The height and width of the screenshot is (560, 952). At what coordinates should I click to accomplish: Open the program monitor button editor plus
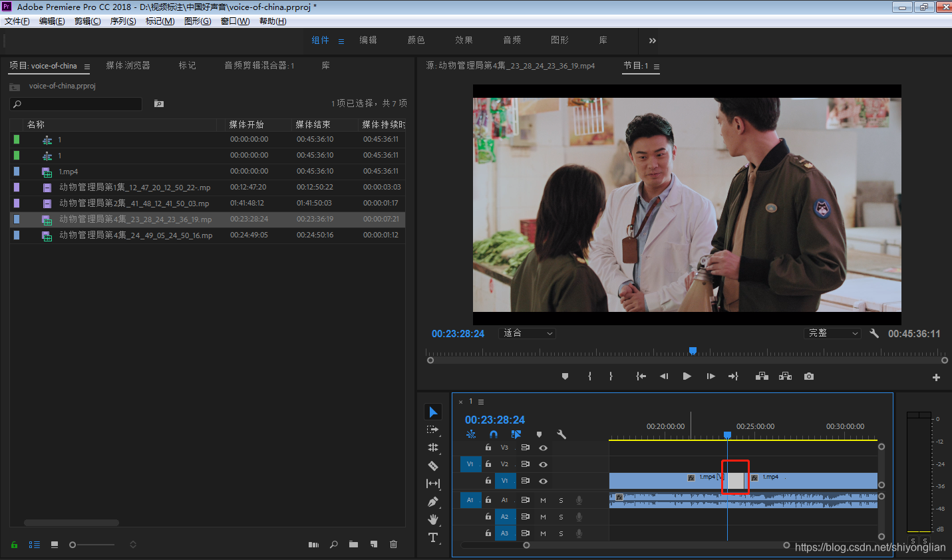[x=936, y=377]
